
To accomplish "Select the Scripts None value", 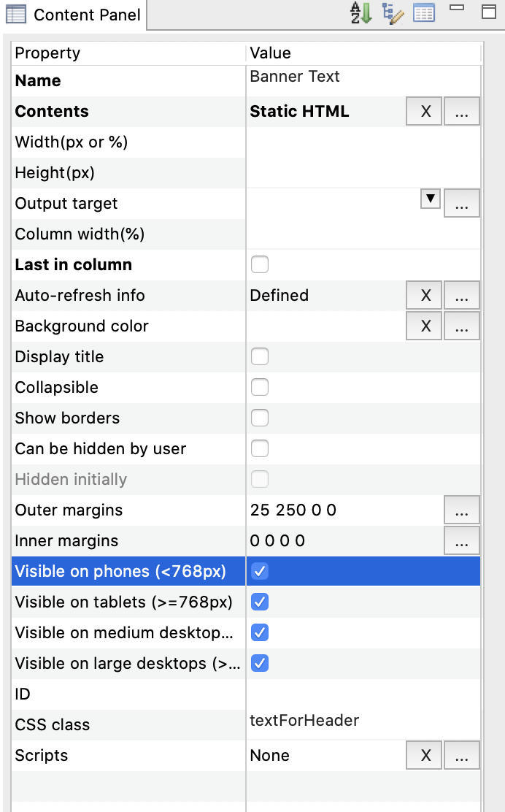I will (269, 756).
